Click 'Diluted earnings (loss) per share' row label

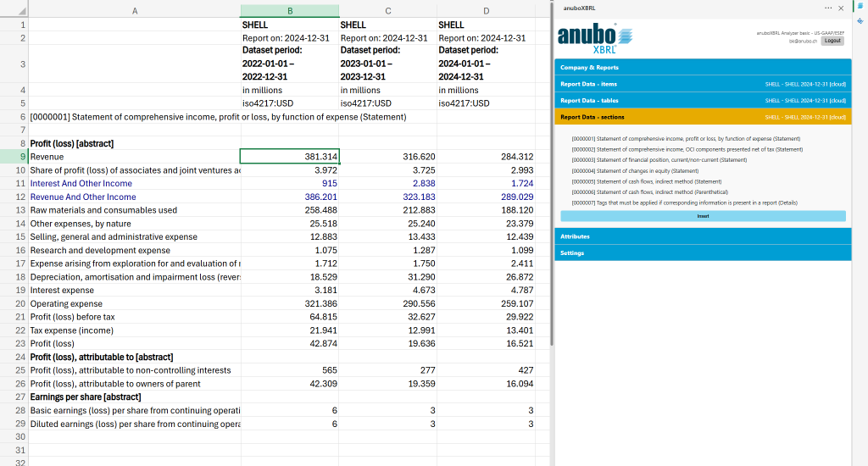click(135, 424)
